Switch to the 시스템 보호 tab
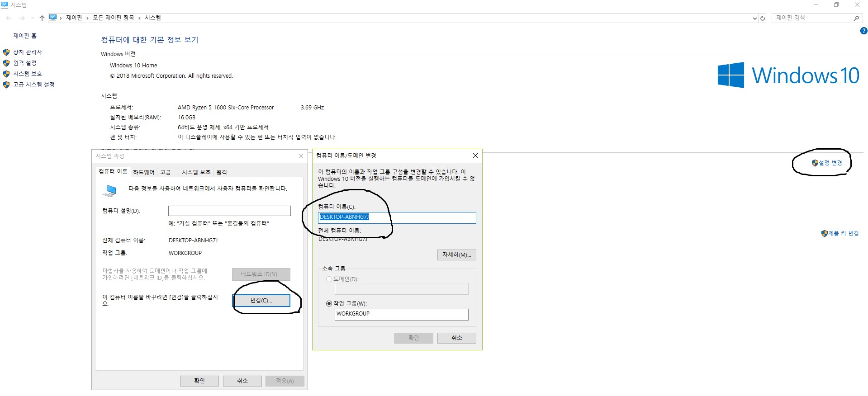Image resolution: width=868 pixels, height=396 pixels. tap(196, 172)
